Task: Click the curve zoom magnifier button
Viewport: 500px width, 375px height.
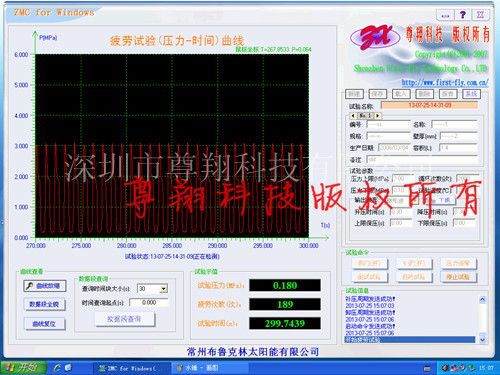Action: 45,286
